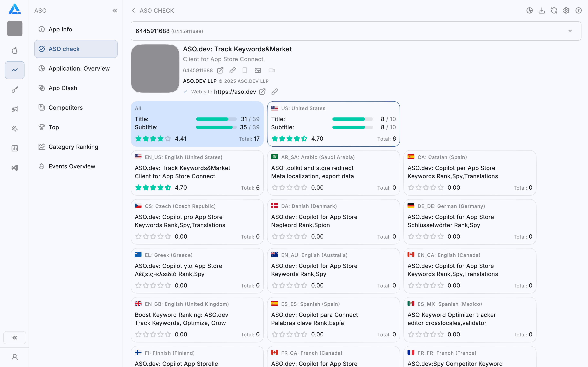
Task: Select the US: United States summary card
Action: point(333,124)
